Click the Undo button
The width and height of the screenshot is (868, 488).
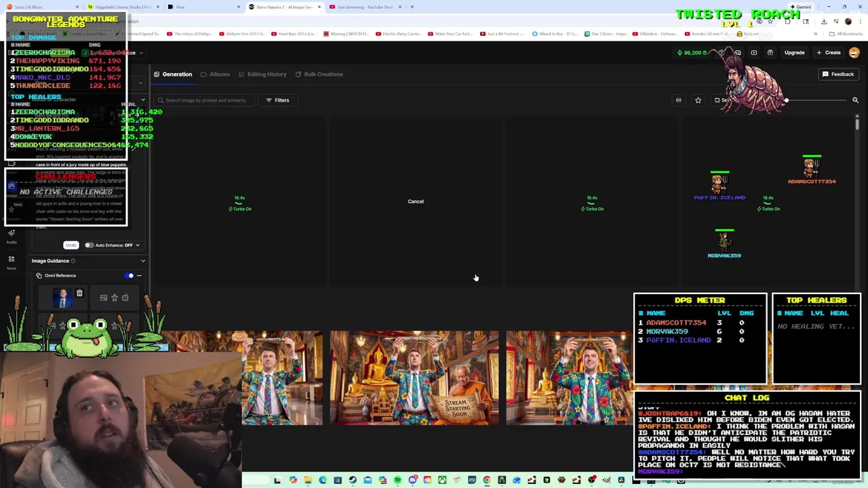pyautogui.click(x=71, y=245)
